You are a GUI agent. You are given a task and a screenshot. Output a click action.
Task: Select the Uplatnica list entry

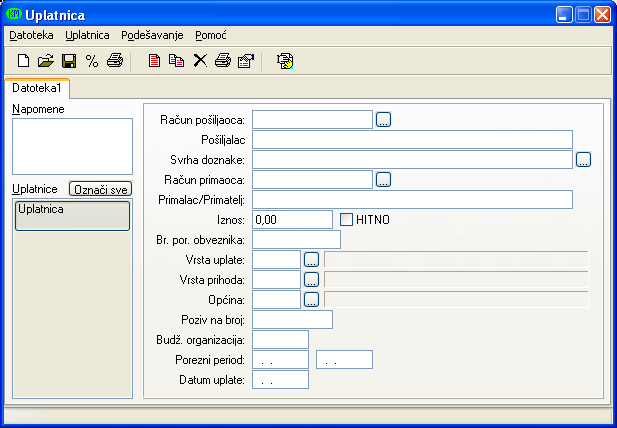pyautogui.click(x=71, y=215)
